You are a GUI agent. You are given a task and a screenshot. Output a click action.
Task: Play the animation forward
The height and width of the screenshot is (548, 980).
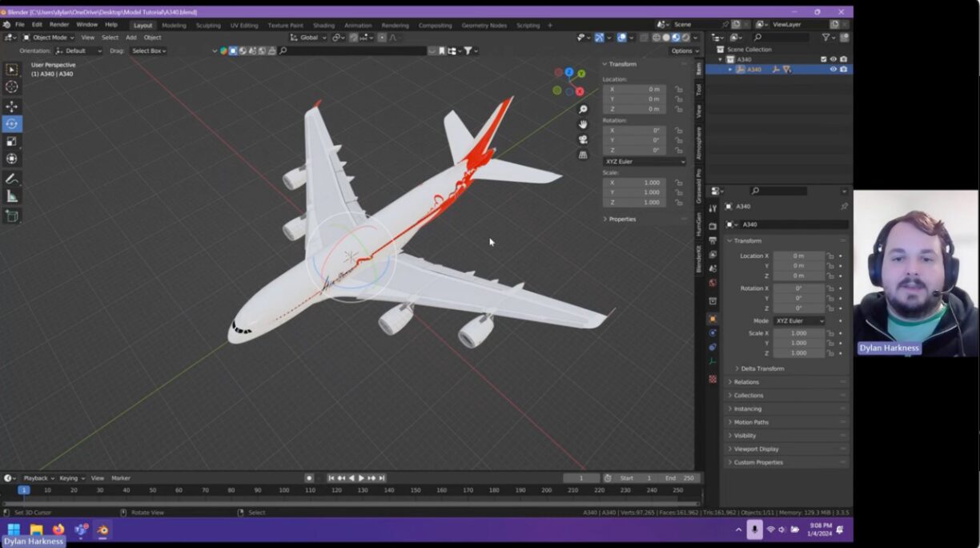[x=361, y=478]
